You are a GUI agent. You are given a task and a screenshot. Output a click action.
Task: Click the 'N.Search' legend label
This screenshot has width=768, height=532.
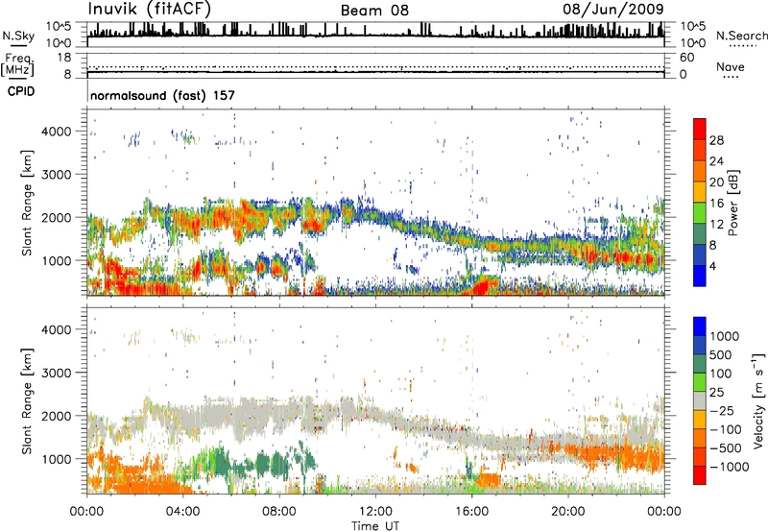741,36
